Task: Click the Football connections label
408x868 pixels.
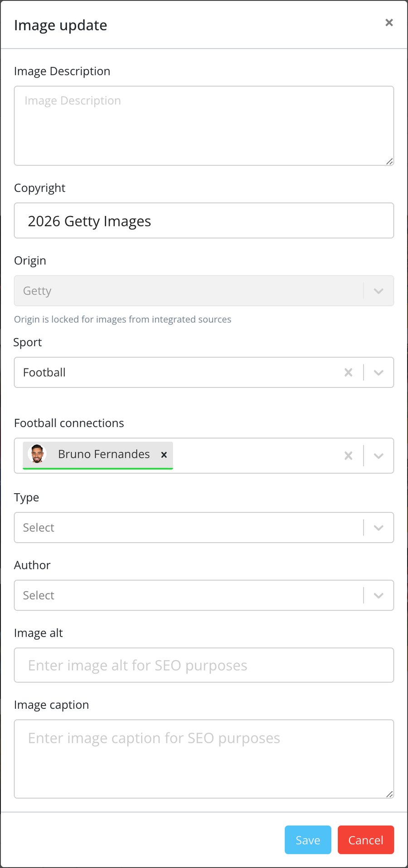Action: point(69,423)
